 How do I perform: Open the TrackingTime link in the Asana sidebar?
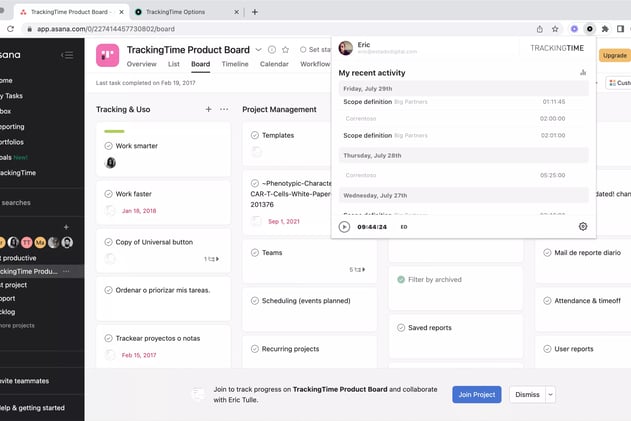point(18,173)
